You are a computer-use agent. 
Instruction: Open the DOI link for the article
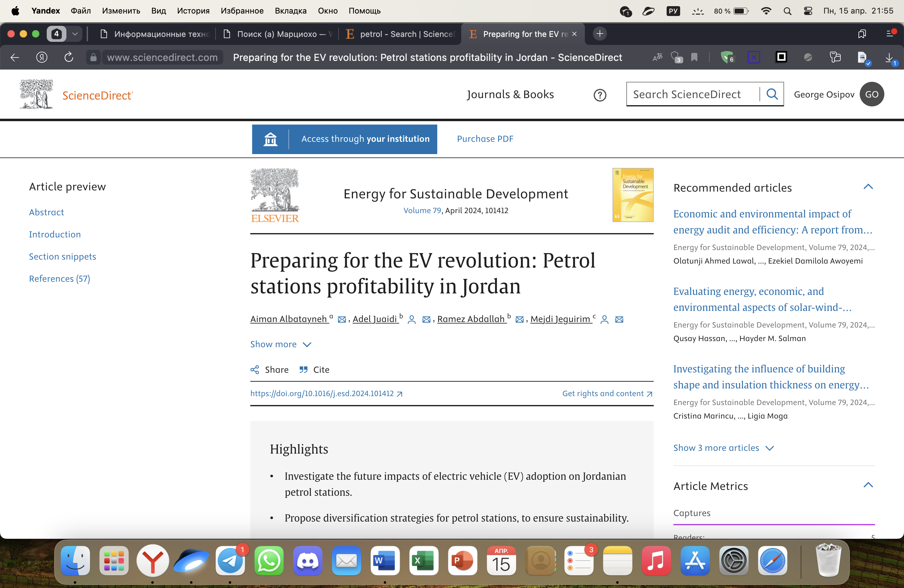[x=326, y=394]
